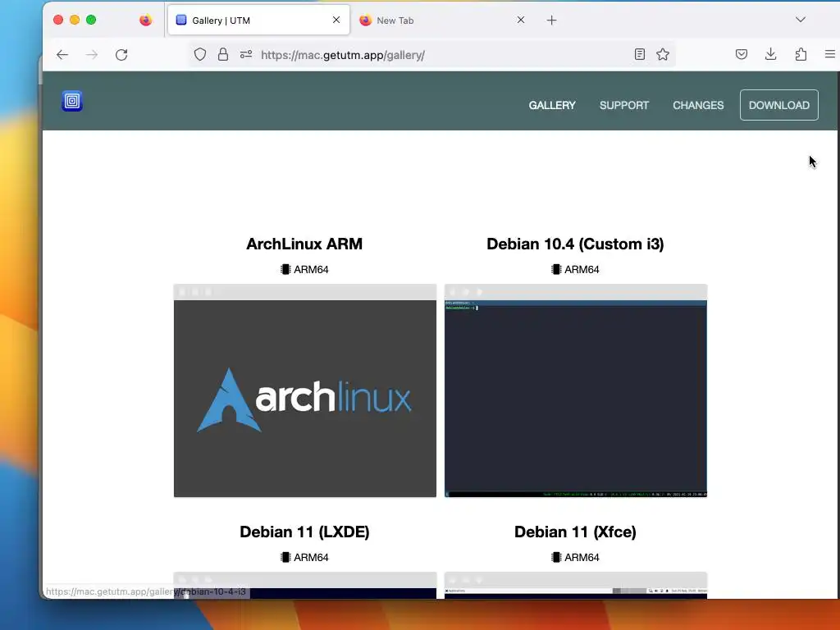This screenshot has width=840, height=630.
Task: Click ARM64 label under Debian 10.4
Action: tap(582, 269)
